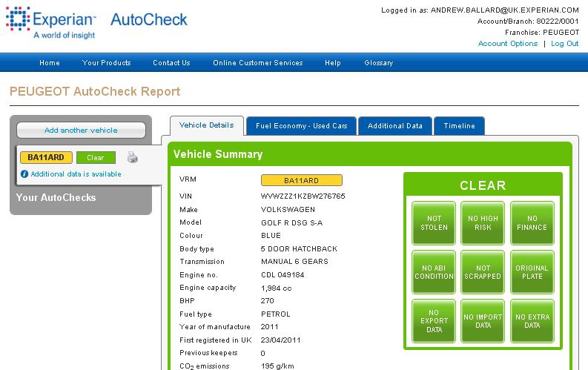This screenshot has width=588, height=370.
Task: Click the logged in email address
Action: tap(505, 10)
